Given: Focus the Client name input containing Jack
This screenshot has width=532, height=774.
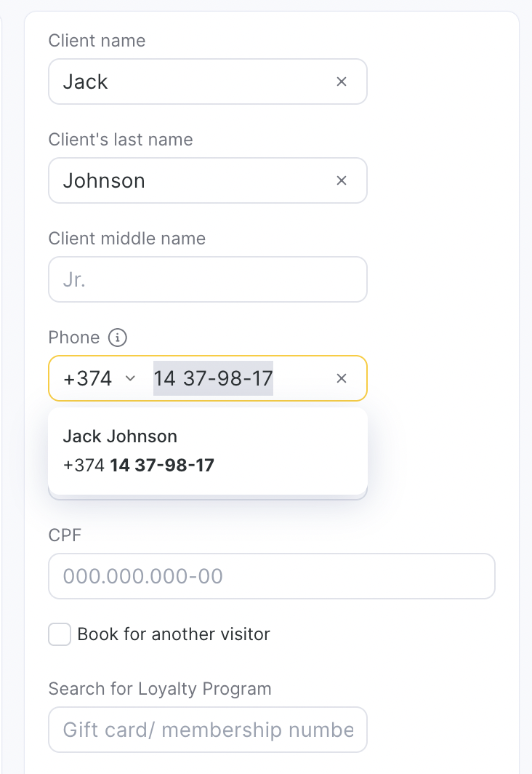Looking at the screenshot, I should (x=189, y=82).
